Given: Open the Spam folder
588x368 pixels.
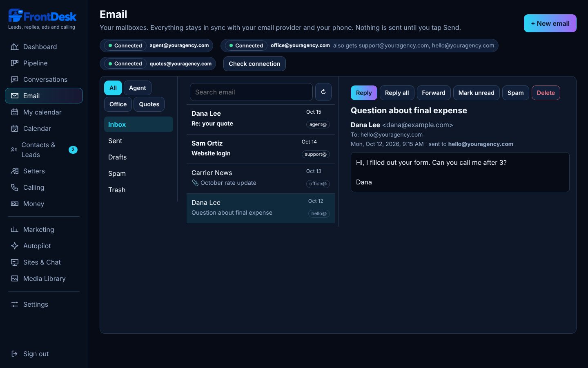Looking at the screenshot, I should (138, 173).
